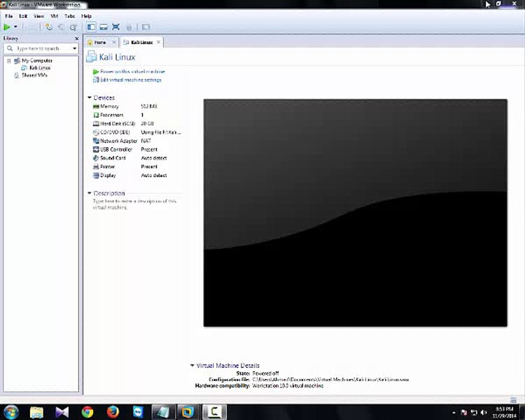
Task: Close the Kali Linux tab
Action: (x=158, y=42)
